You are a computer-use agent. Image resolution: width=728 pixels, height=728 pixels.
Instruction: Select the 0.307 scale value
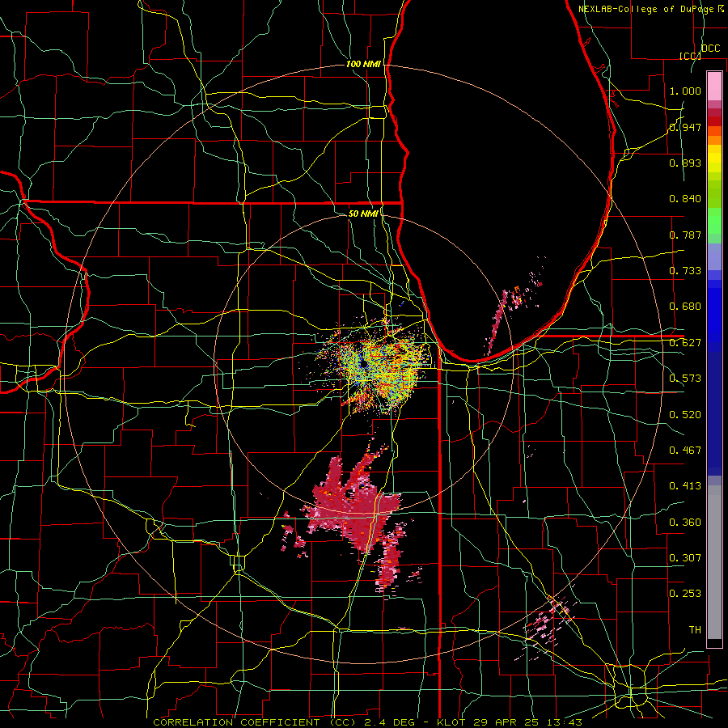click(685, 558)
